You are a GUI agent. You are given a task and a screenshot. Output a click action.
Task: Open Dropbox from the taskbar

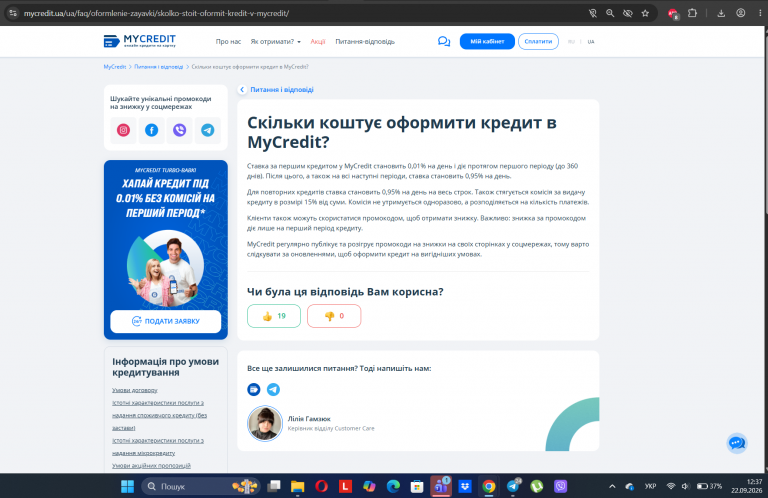click(x=465, y=486)
